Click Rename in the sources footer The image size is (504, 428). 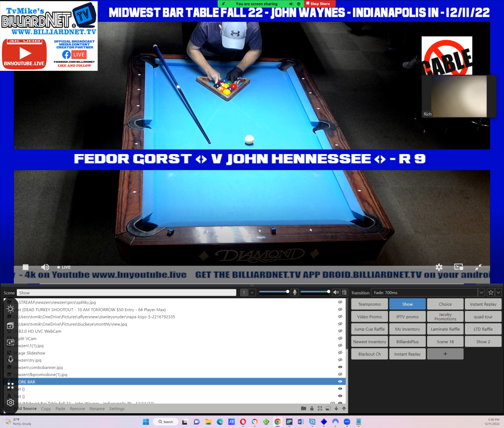coord(97,409)
